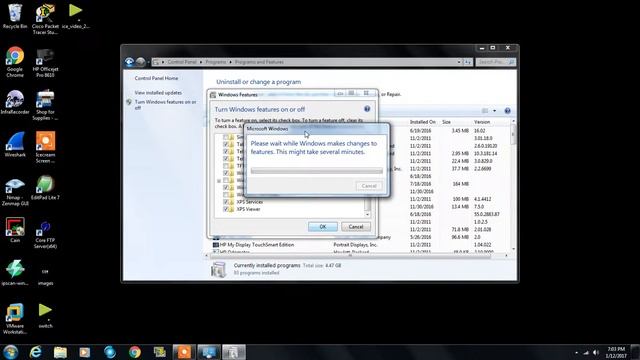Launch the Wireshark desktop shortcut
Screen dimensions: 640x360
tap(15, 145)
